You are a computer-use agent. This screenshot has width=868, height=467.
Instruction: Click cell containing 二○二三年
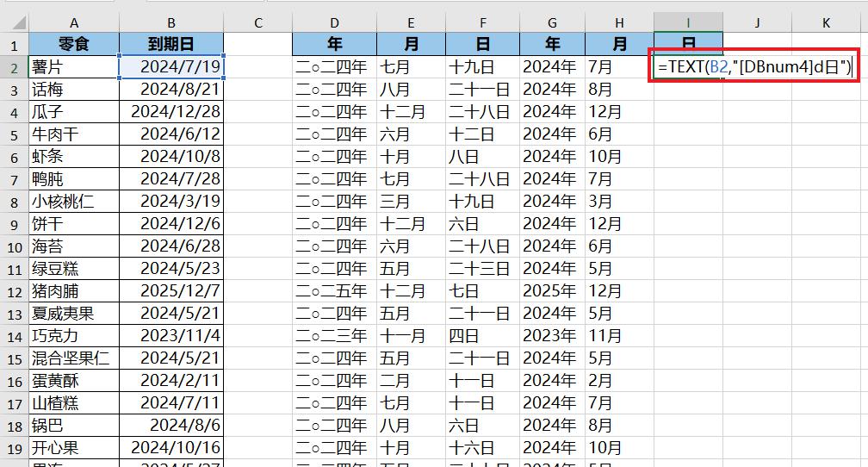tap(334, 336)
